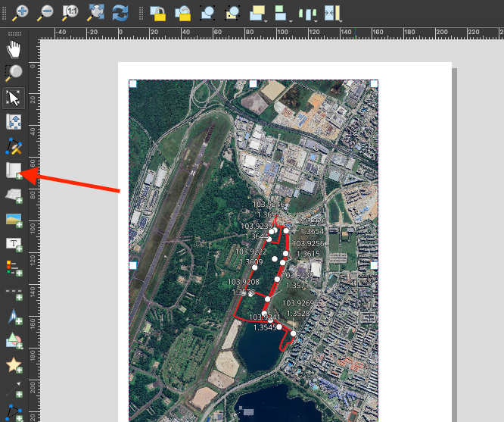Image resolution: width=504 pixels, height=422 pixels.
Task: Open the Raise Items dropdown
Action: [x=258, y=12]
